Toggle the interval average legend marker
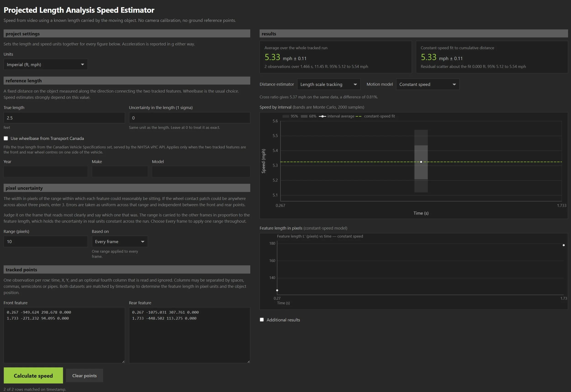 (x=322, y=116)
